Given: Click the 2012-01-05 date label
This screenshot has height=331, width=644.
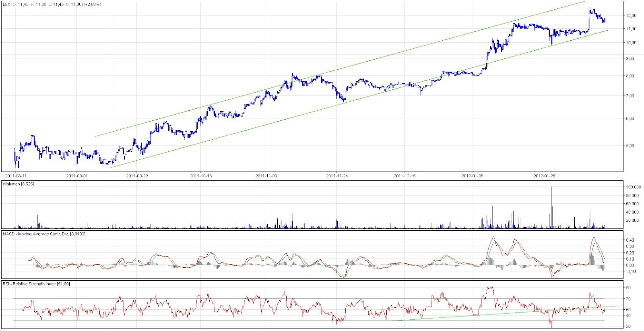Looking at the screenshot, I should 472,176.
